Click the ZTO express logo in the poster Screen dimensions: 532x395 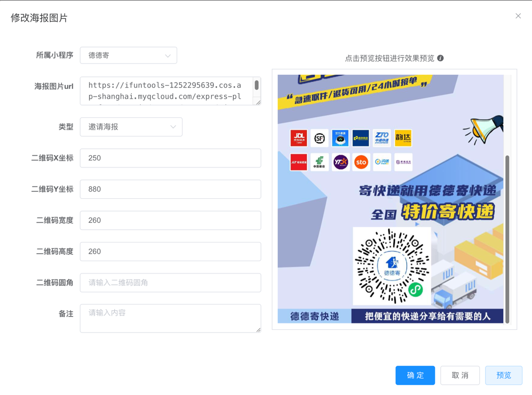click(382, 138)
